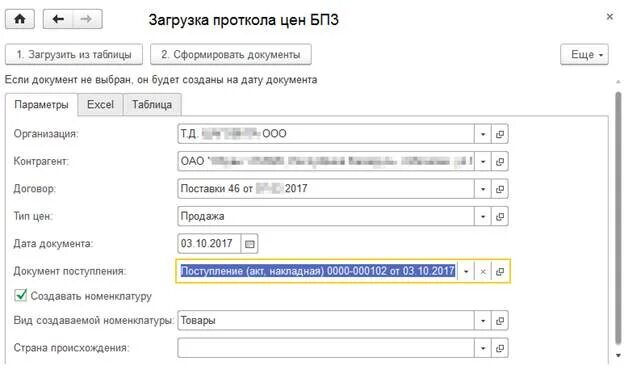This screenshot has width=624, height=374.
Task: Open the Страна происхождения item via open icon
Action: 500,348
